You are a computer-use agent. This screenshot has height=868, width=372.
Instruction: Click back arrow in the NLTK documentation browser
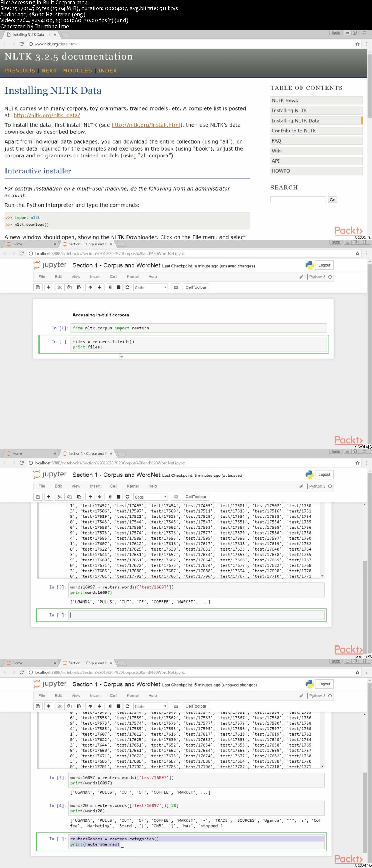click(x=5, y=44)
